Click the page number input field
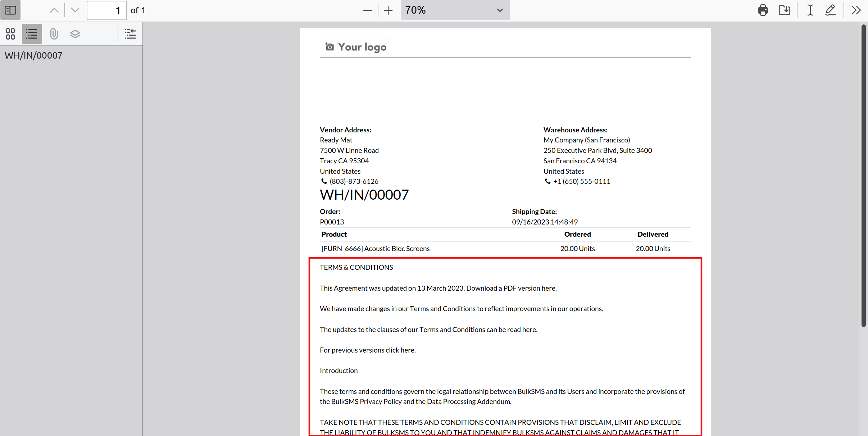This screenshot has height=436, width=868. tap(106, 10)
